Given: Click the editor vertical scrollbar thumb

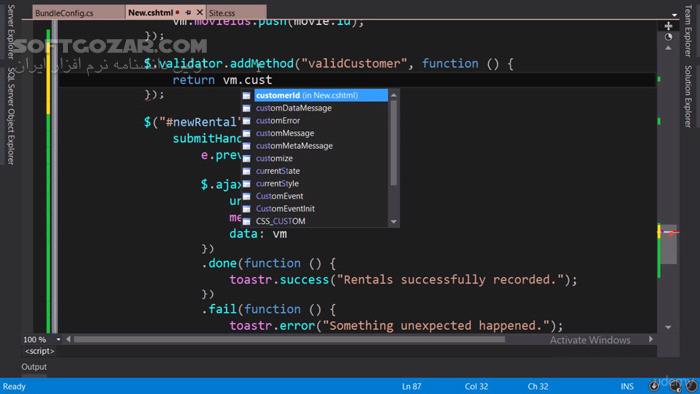Looking at the screenshot, I should coord(668,244).
